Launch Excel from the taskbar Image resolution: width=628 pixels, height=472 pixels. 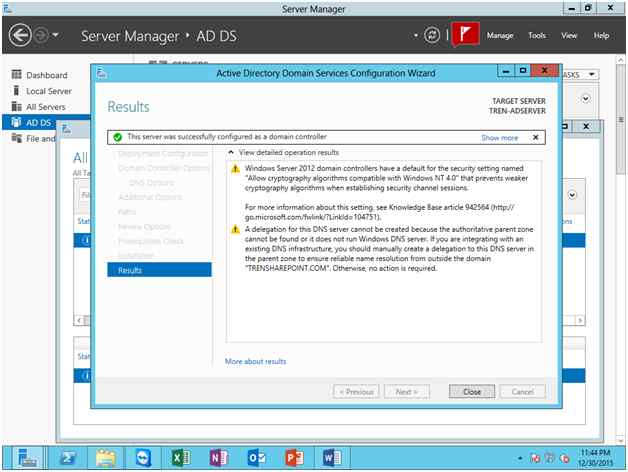181,458
